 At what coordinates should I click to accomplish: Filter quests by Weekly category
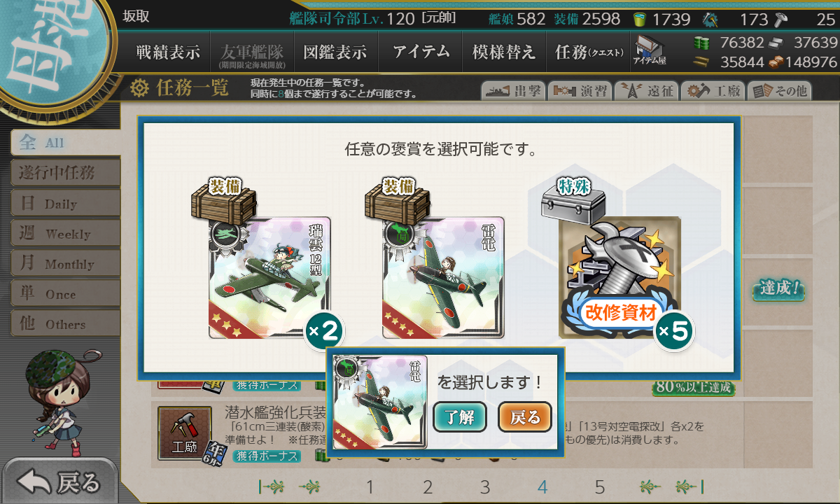pyautogui.click(x=66, y=233)
